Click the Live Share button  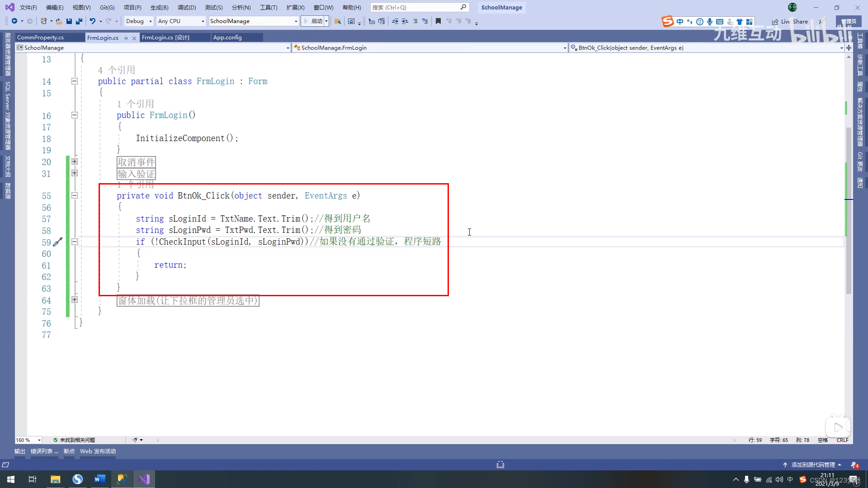pos(790,22)
